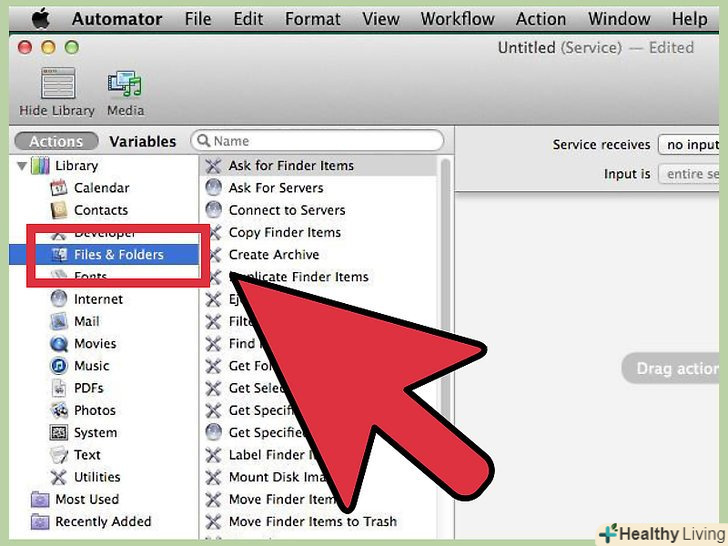The image size is (728, 546).
Task: Open the Workflow menu
Action: [x=457, y=19]
